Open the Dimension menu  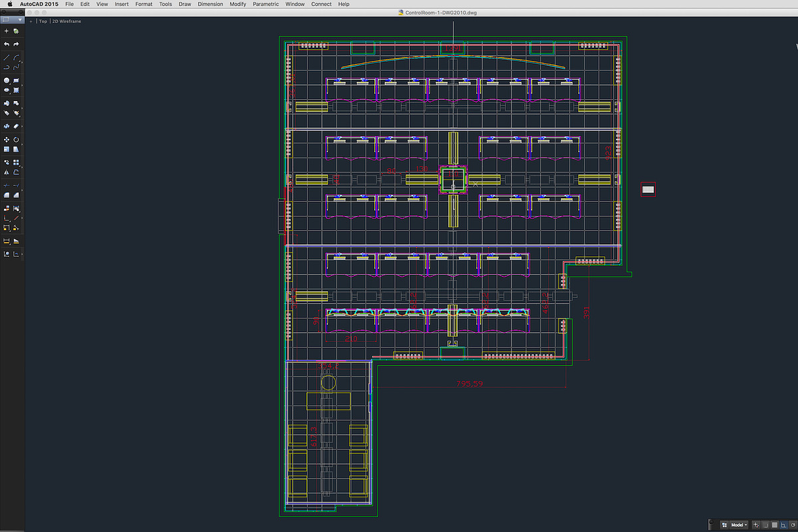point(210,4)
